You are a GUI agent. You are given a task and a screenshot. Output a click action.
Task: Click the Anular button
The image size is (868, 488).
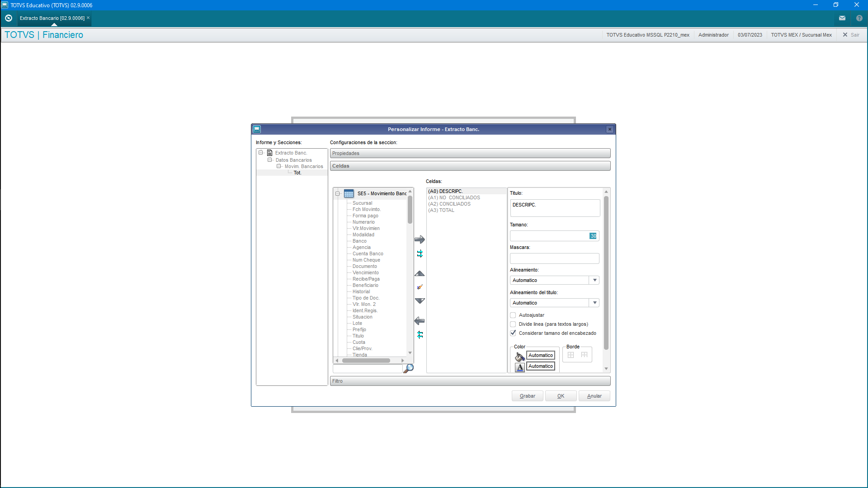click(x=594, y=396)
